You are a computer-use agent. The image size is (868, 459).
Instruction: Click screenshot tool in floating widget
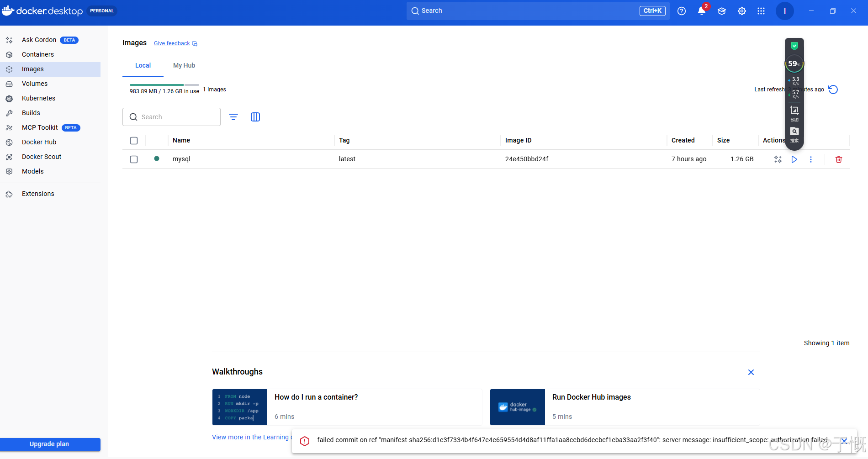(x=794, y=112)
